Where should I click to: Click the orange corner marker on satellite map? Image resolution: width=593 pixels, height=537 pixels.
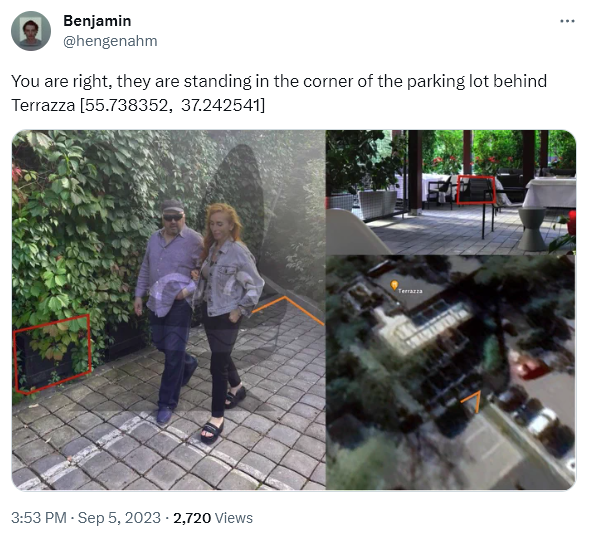[472, 402]
